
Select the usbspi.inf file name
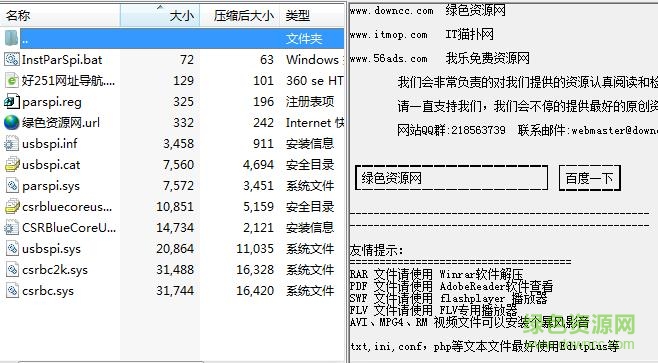50,144
